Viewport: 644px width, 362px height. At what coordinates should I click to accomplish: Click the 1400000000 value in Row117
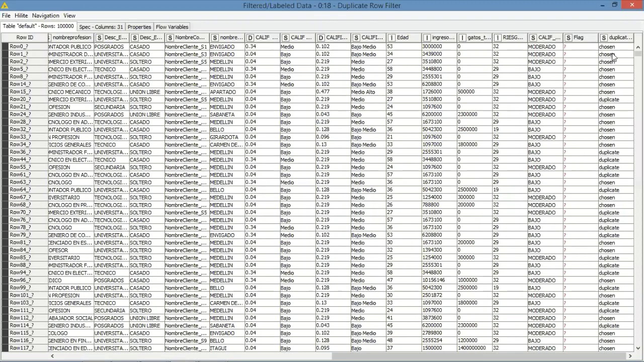click(x=474, y=348)
